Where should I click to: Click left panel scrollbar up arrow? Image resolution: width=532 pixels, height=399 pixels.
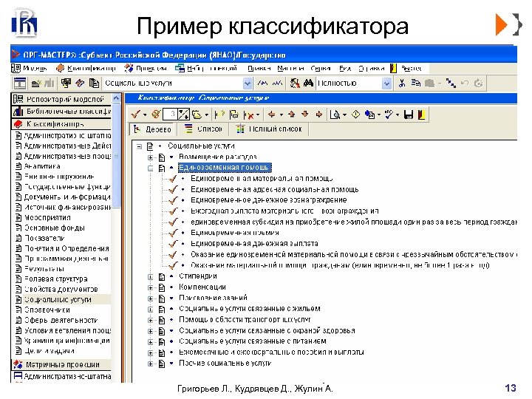click(x=116, y=98)
